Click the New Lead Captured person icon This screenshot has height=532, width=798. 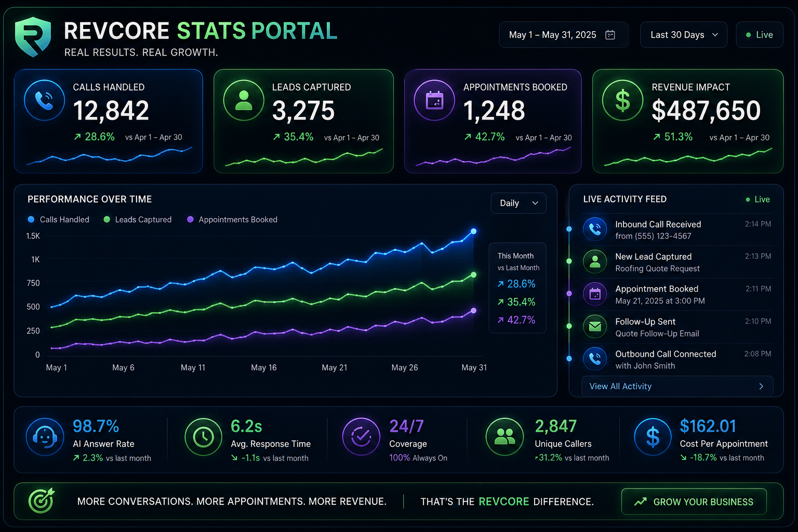[x=595, y=262]
